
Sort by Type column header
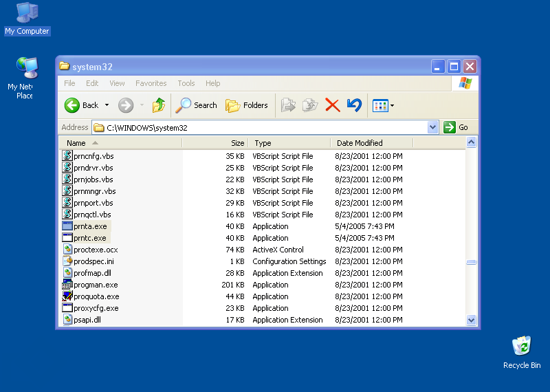[x=289, y=143]
